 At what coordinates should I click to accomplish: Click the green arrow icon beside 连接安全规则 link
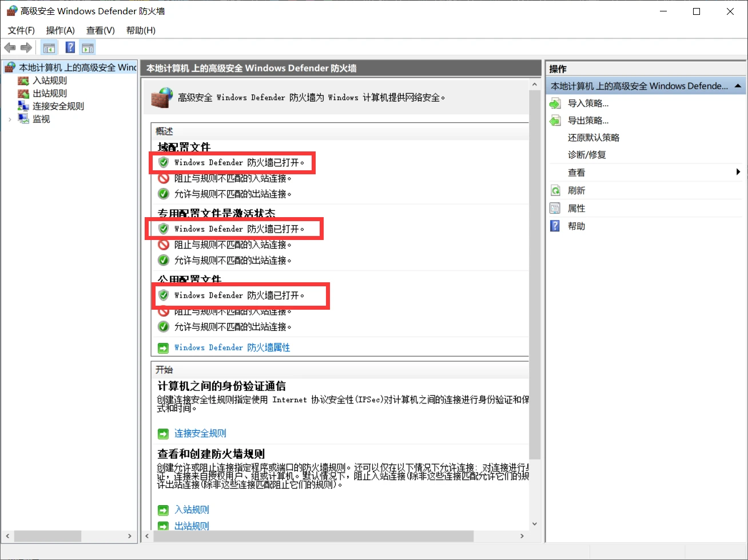pos(164,433)
